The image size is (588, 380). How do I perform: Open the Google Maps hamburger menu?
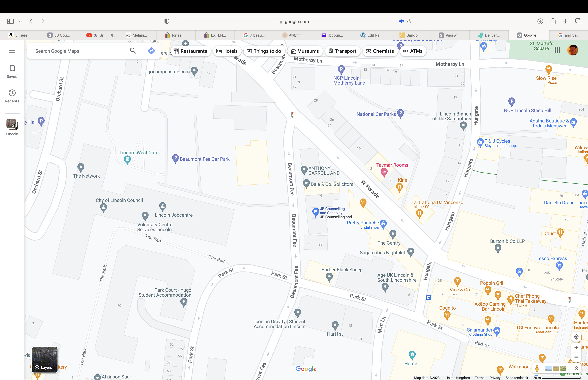12,51
